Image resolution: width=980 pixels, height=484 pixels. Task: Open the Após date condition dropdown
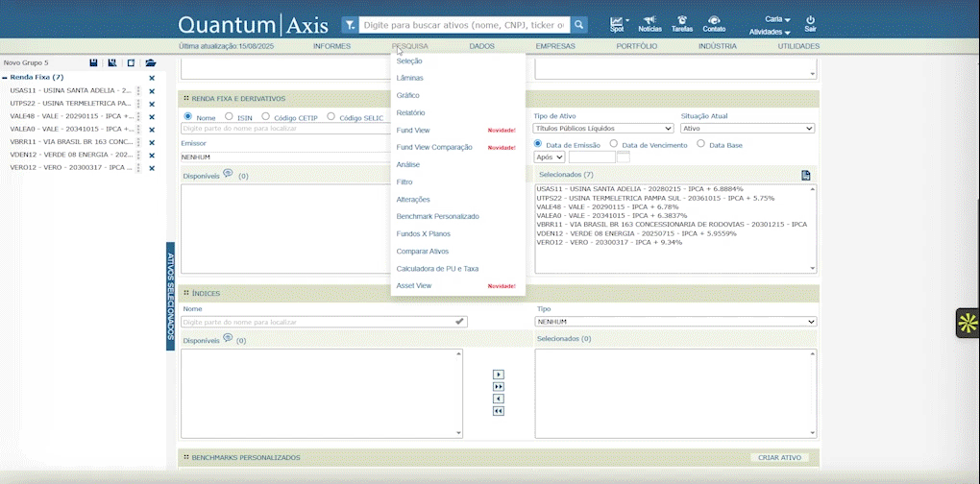click(x=550, y=157)
